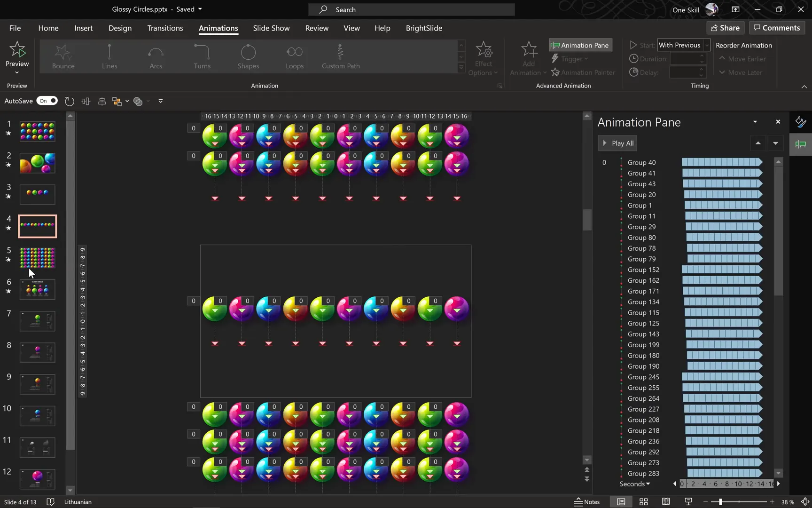Open the BrightSlide ribbon tab
Screen dimensions: 812x508
pyautogui.click(x=423, y=28)
